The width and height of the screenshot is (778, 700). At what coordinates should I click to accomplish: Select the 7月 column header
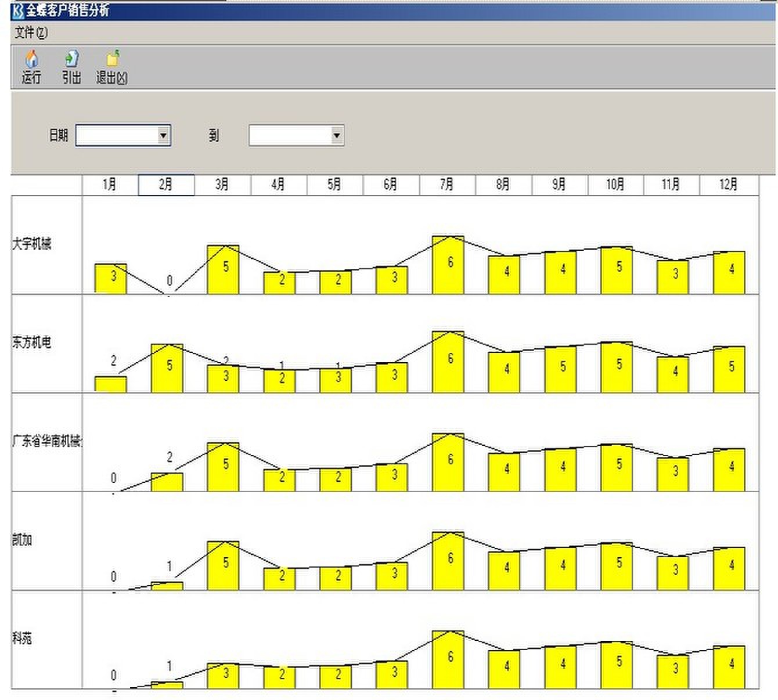[x=448, y=185]
